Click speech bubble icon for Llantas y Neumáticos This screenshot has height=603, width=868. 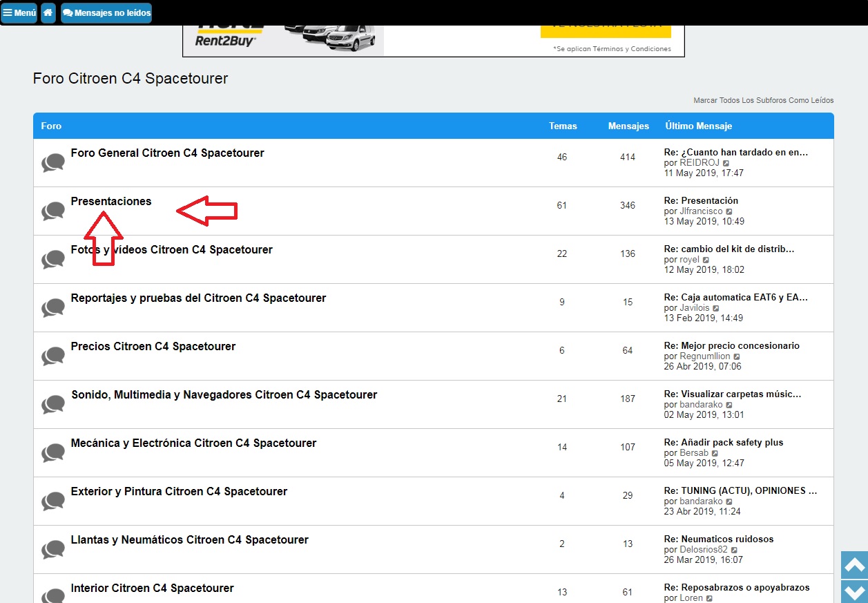[x=53, y=550]
